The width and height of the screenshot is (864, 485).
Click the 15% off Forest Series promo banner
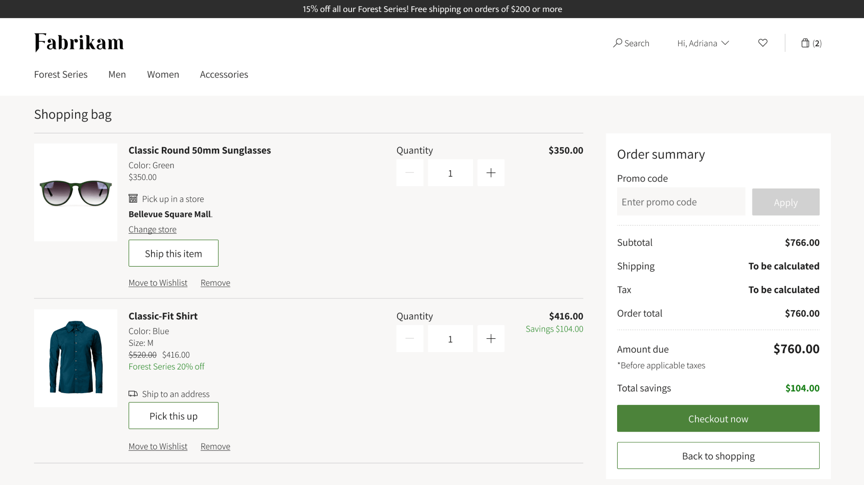click(432, 9)
